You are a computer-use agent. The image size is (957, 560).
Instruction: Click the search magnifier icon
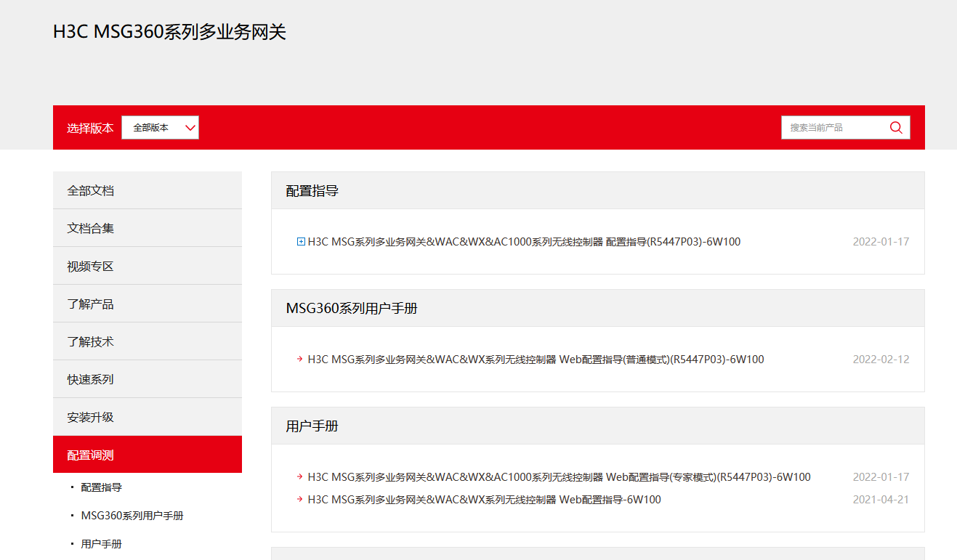[x=896, y=127]
